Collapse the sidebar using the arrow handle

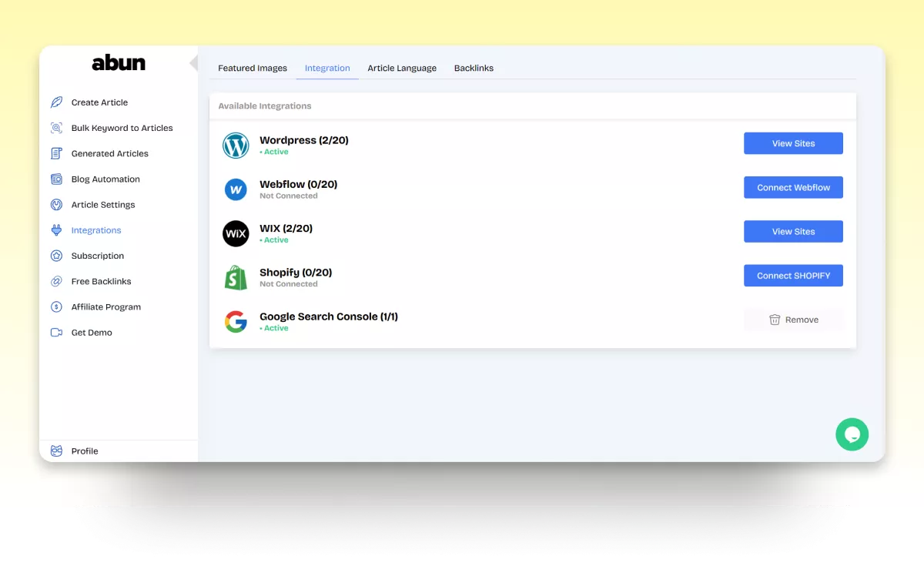click(193, 63)
